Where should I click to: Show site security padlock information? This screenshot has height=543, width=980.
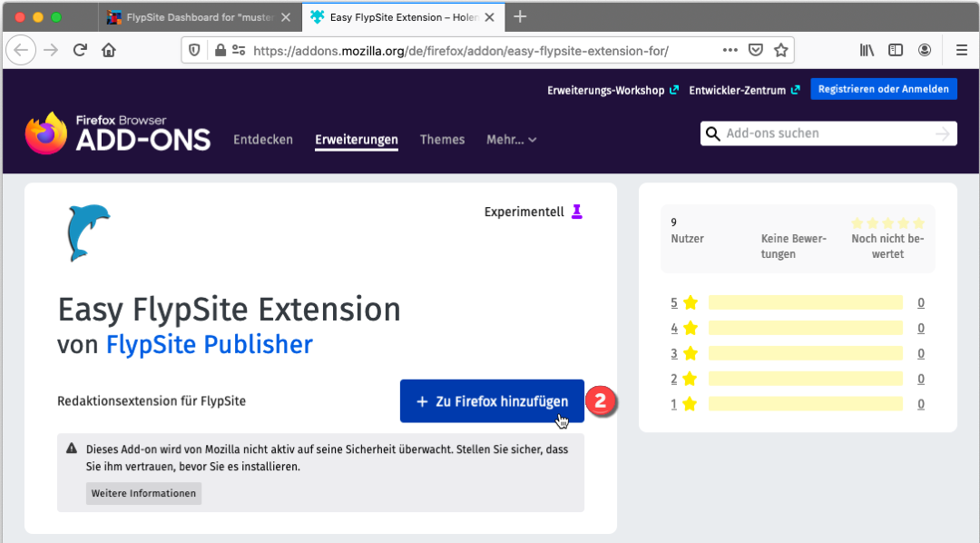pos(220,50)
